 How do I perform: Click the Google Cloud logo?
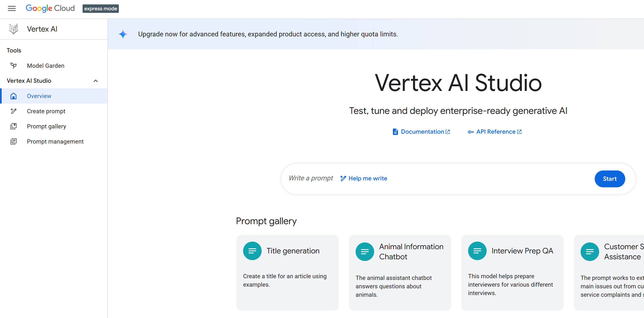click(50, 8)
